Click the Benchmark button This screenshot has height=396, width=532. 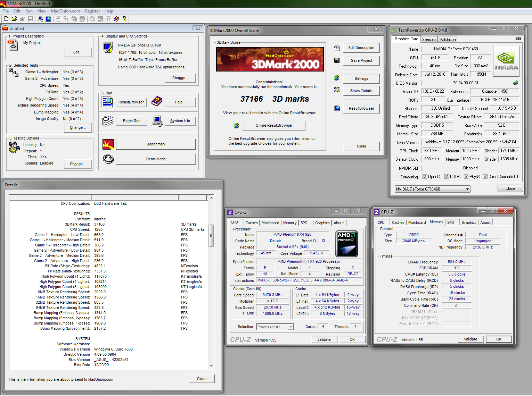(156, 144)
